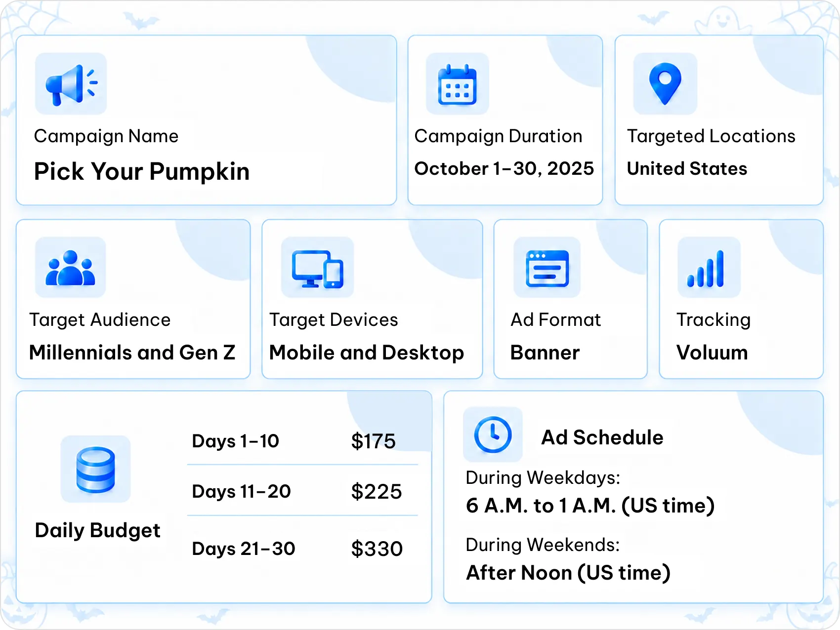Click the "$225" budget amount
Image resolution: width=840 pixels, height=630 pixels.
377,492
